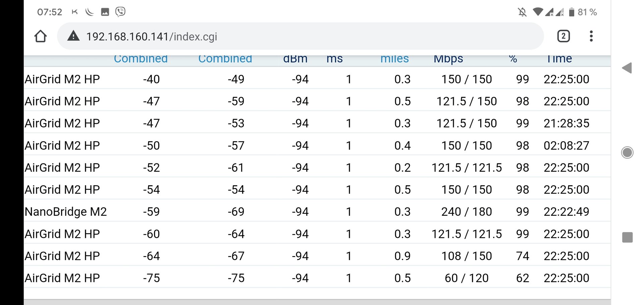Tap the 02:08:27 connection time cell
The image size is (644, 305).
[566, 146]
